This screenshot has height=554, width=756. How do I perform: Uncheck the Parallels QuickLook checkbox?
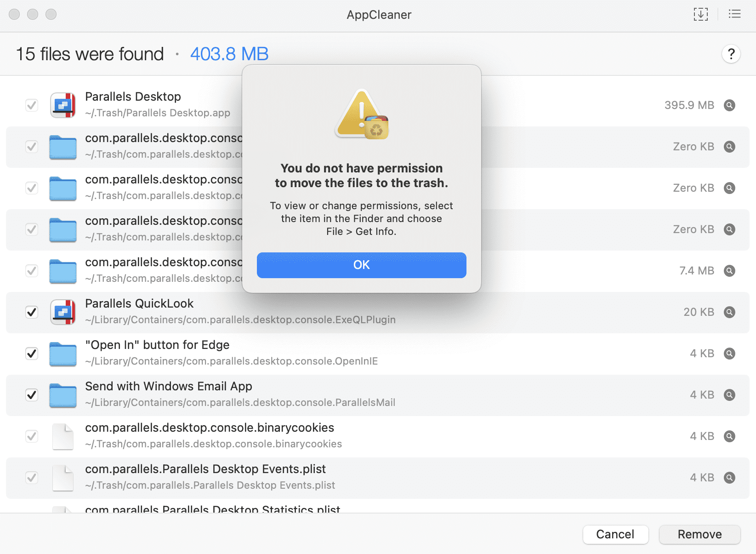[32, 312]
